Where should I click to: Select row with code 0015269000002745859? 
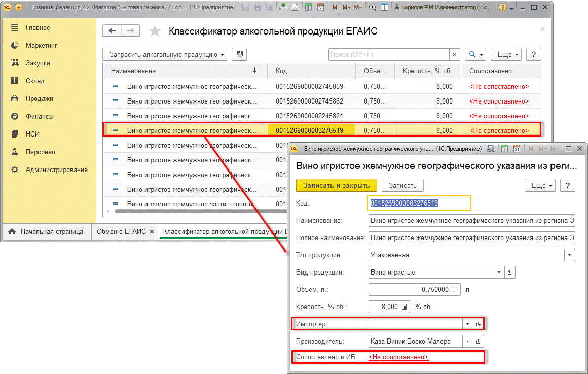322,86
